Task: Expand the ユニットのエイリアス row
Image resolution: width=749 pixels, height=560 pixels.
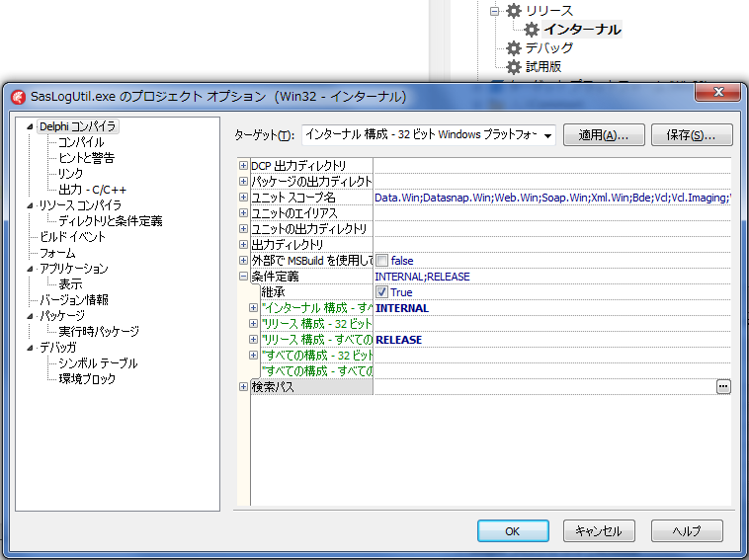Action: tap(243, 213)
